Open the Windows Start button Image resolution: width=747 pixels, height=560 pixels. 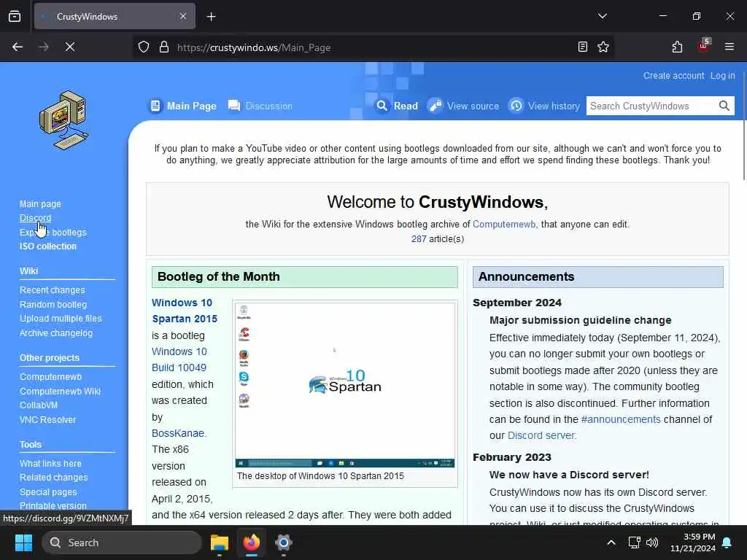click(x=23, y=542)
